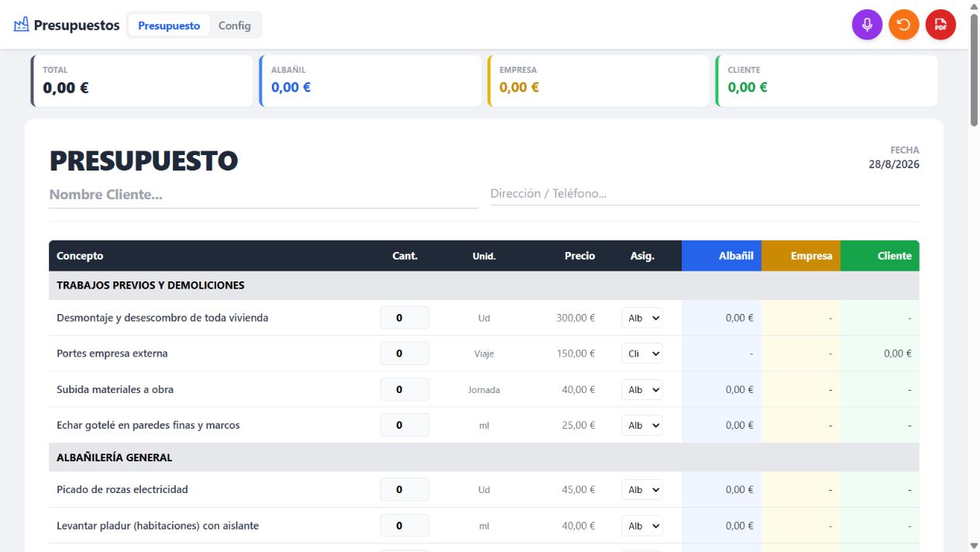Open the Config tab

[x=234, y=26]
